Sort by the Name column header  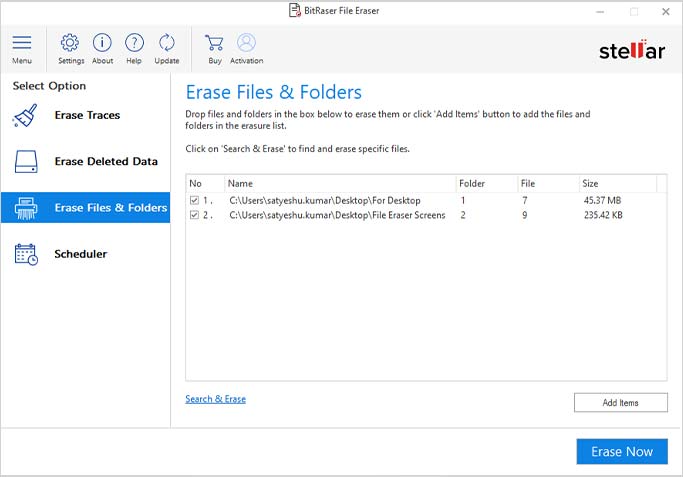pyautogui.click(x=340, y=183)
